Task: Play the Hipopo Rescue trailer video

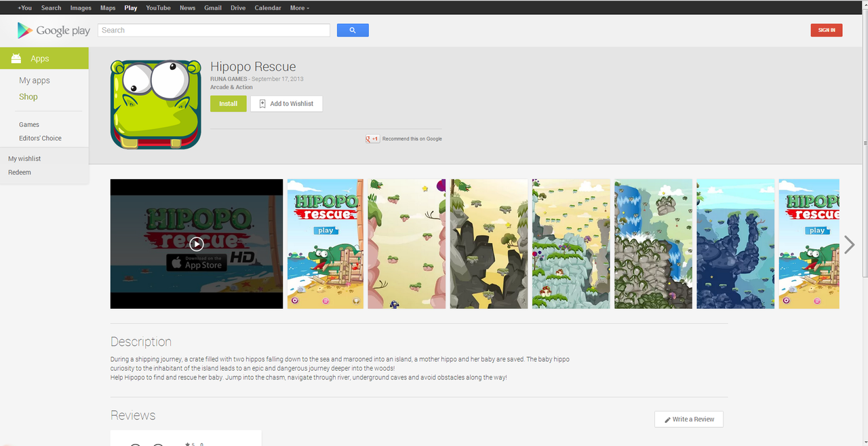Action: coord(196,244)
